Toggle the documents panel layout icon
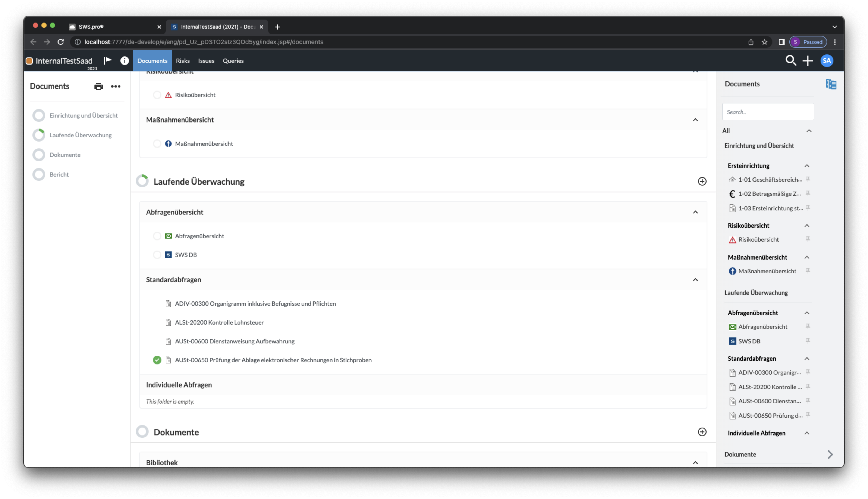This screenshot has width=868, height=499. click(x=831, y=84)
